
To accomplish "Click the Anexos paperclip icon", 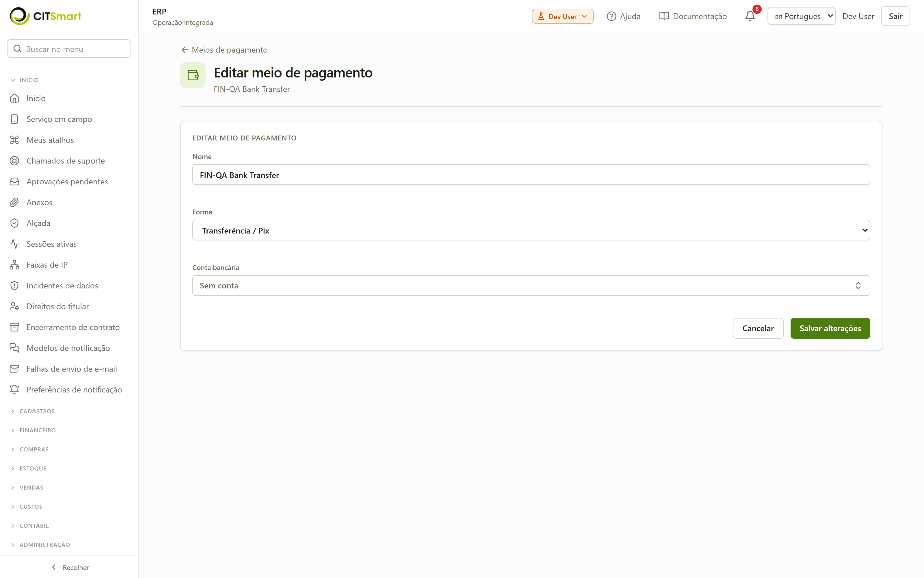I will coord(14,202).
